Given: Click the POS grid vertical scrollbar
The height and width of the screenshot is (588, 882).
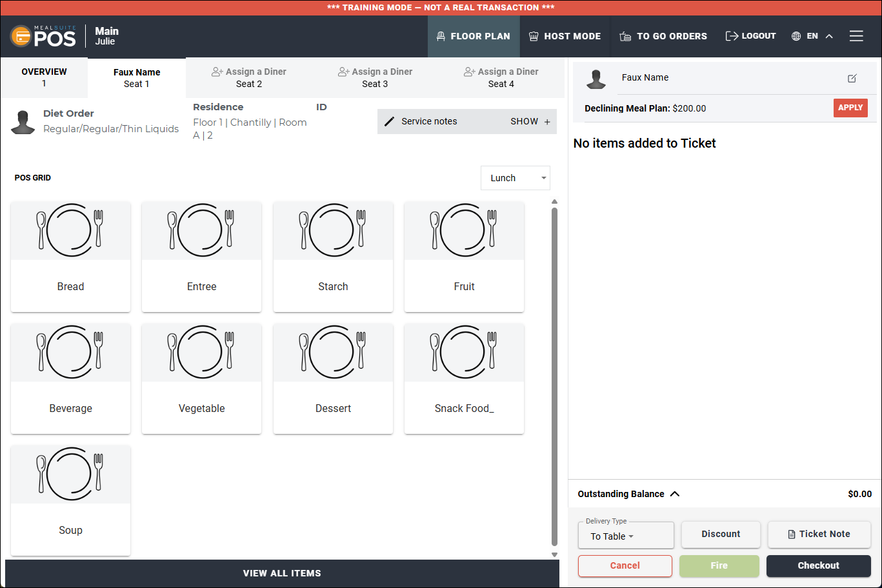Looking at the screenshot, I should tap(554, 377).
